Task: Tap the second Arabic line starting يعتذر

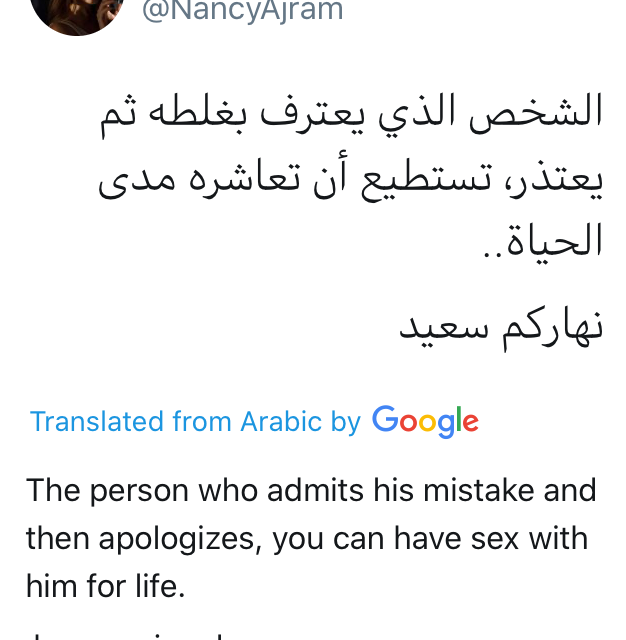Action: pos(351,179)
